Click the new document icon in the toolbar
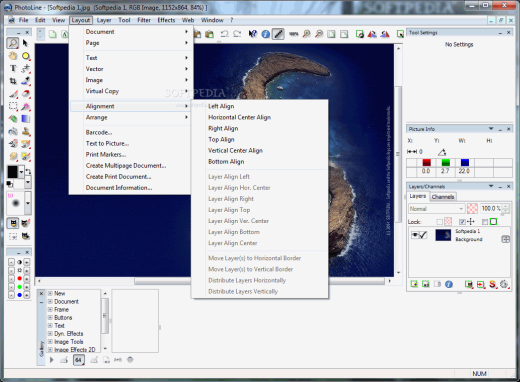Viewport: 520px width, 382px height. pos(52,34)
